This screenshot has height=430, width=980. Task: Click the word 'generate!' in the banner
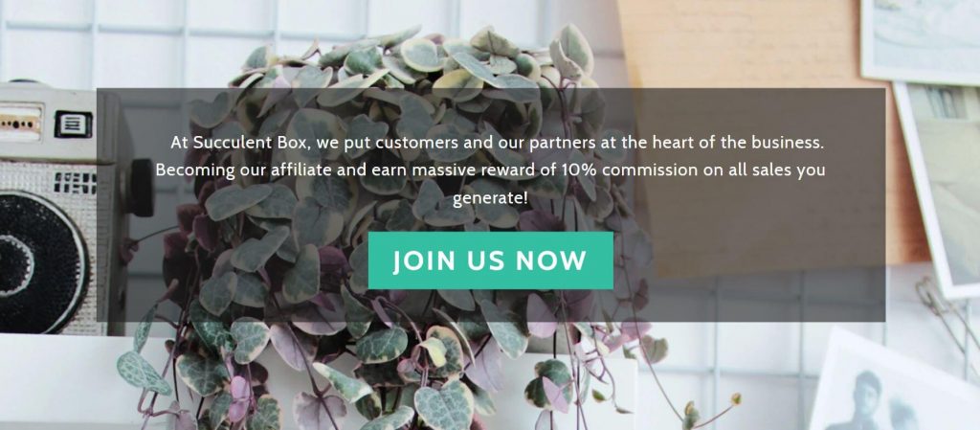[x=490, y=199]
